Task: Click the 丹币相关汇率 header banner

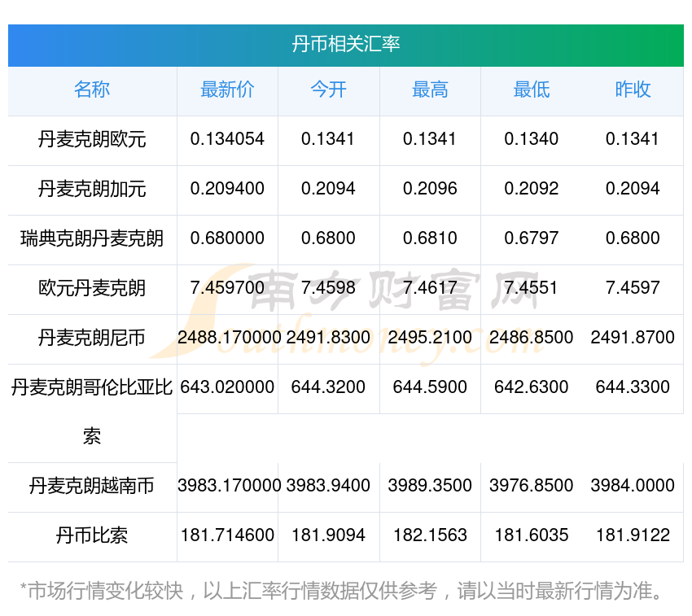Action: pos(346,45)
